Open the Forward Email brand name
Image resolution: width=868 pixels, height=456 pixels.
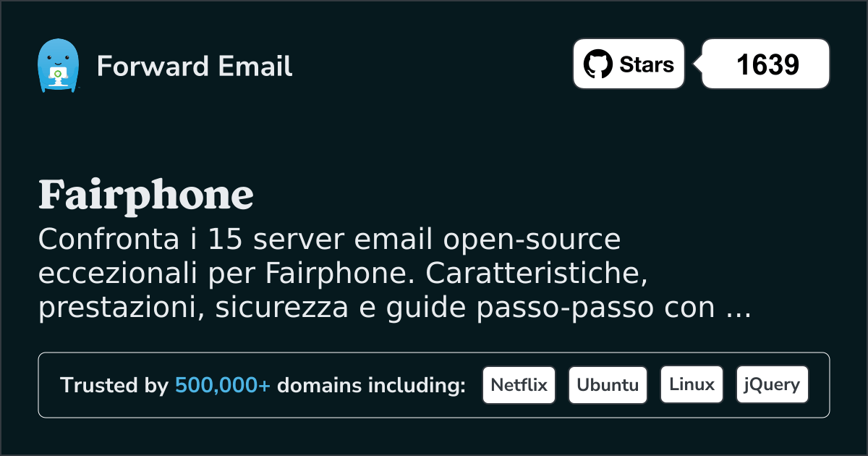point(195,67)
